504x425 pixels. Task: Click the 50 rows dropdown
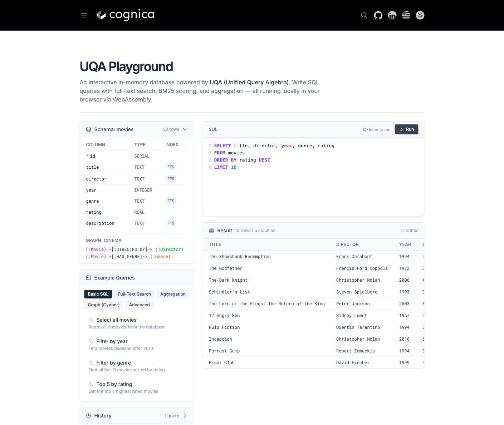171,129
